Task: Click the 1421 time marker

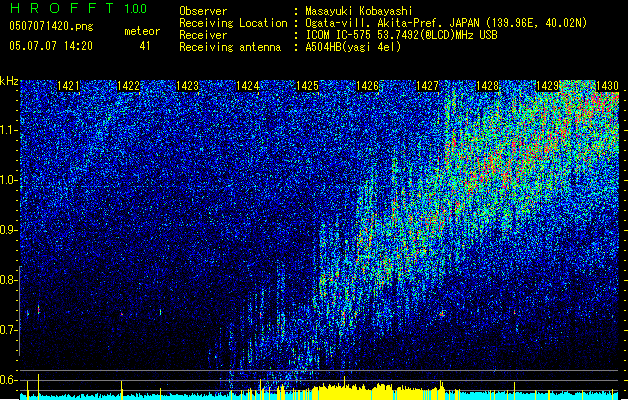Action: click(x=68, y=86)
